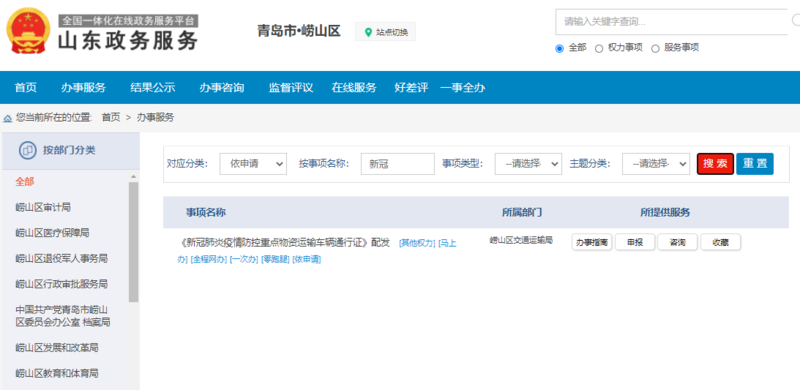Click the red 搜索 button
This screenshot has height=390, width=800.
tap(715, 164)
